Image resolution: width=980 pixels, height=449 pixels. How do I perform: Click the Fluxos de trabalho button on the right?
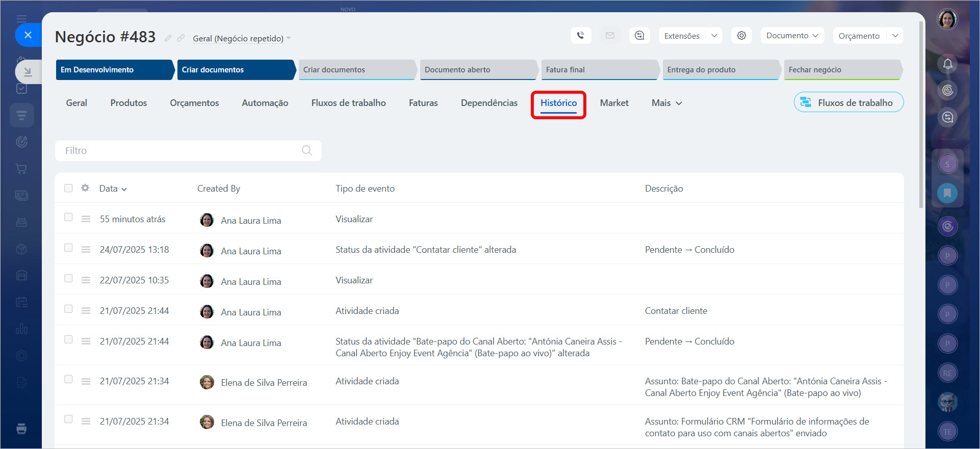(849, 102)
